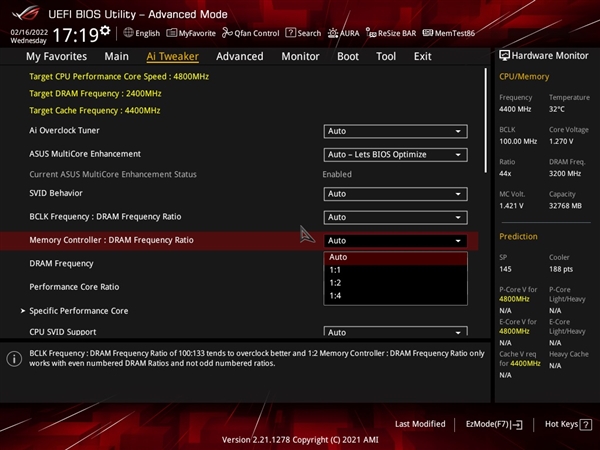
Task: Click the EzMode(F7) button text
Action: coord(487,424)
